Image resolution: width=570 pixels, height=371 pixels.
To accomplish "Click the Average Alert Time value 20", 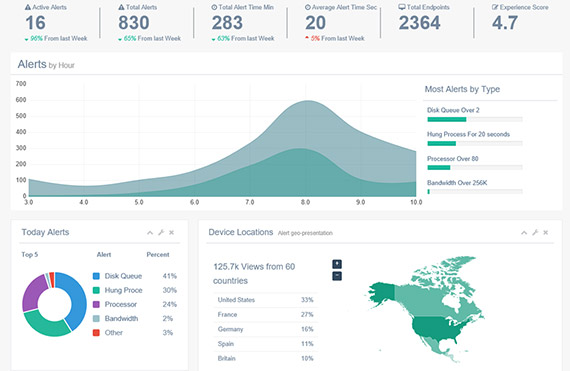I will 315,23.
